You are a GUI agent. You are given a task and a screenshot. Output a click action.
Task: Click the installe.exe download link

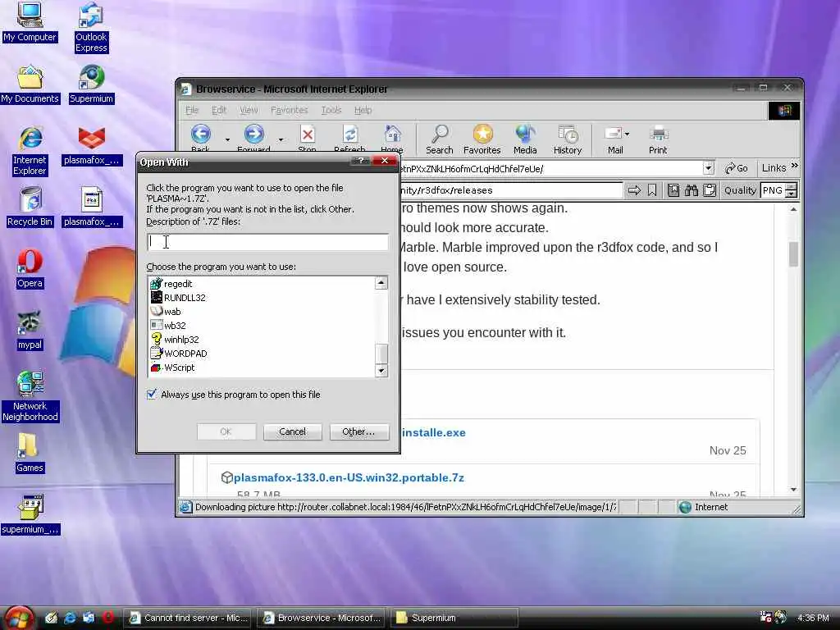tap(434, 432)
